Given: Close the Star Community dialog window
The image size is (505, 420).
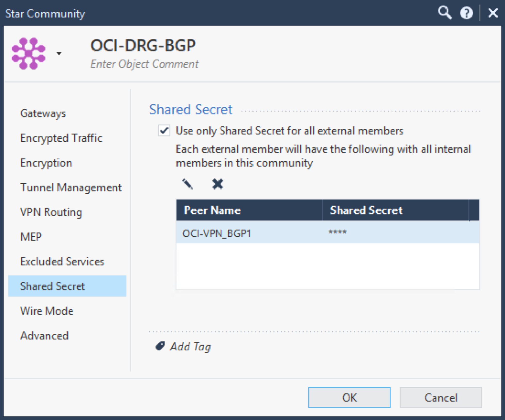Looking at the screenshot, I should [x=493, y=13].
